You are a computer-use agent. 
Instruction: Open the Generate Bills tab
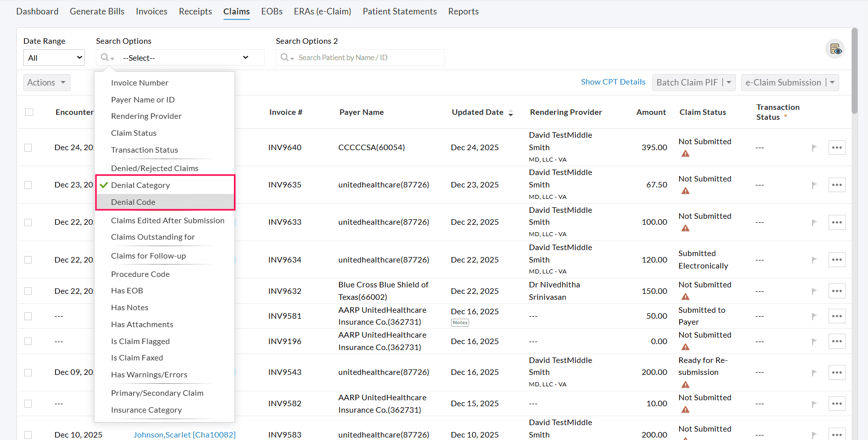point(97,11)
